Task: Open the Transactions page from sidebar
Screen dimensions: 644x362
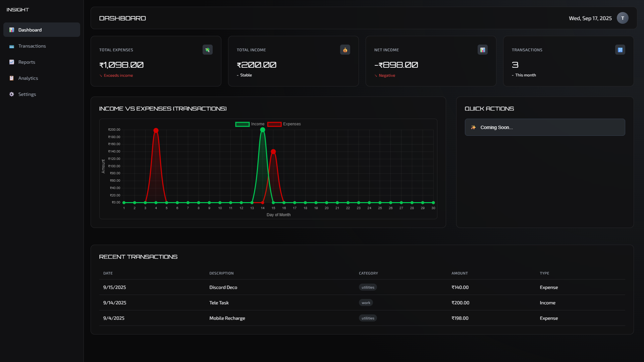Action: click(x=32, y=46)
